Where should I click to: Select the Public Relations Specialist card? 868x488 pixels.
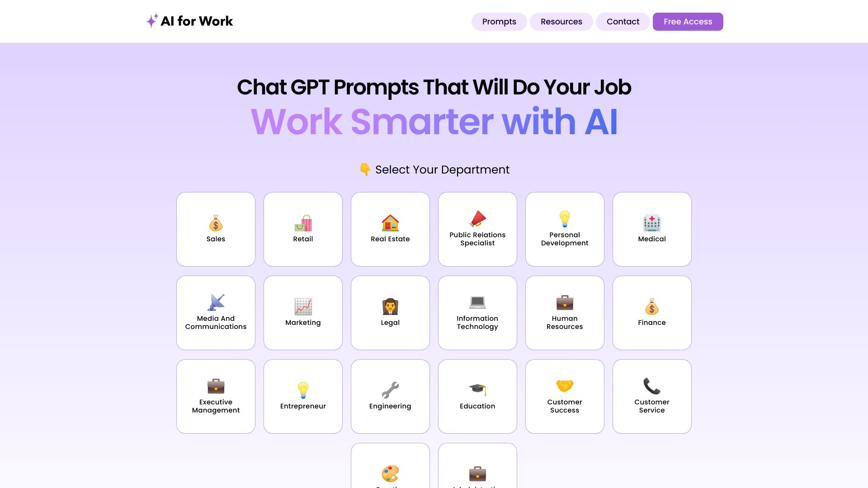[477, 229]
